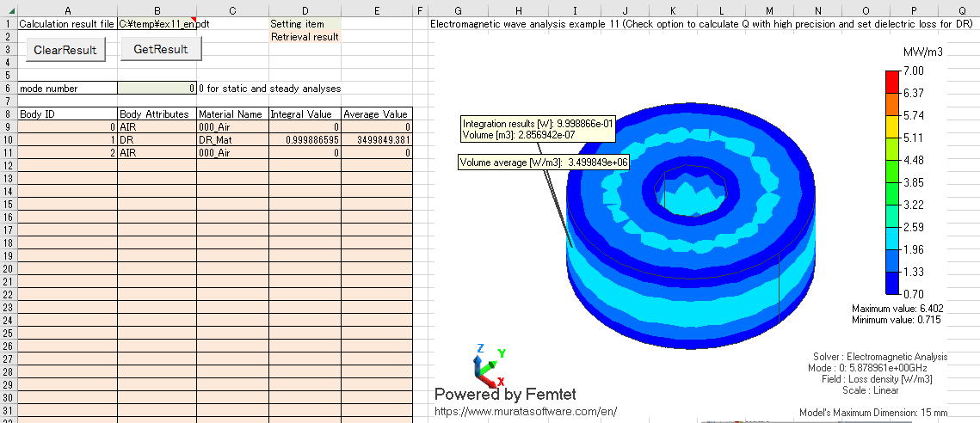Click the red 7.00 color legend segment

[892, 83]
